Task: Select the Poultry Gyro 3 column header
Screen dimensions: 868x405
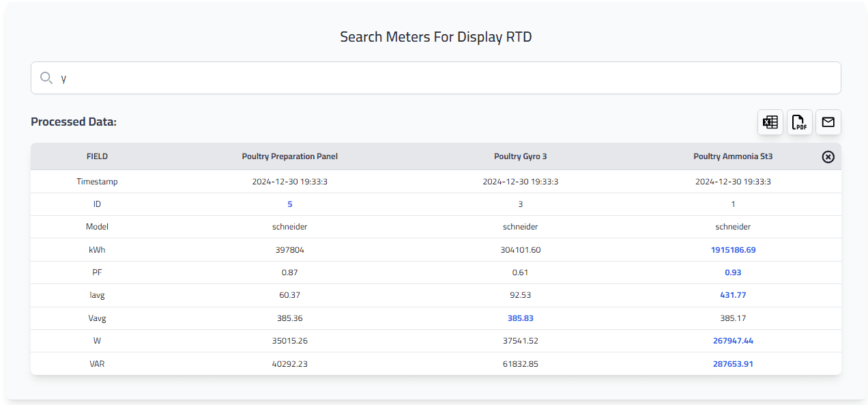Action: 521,156
